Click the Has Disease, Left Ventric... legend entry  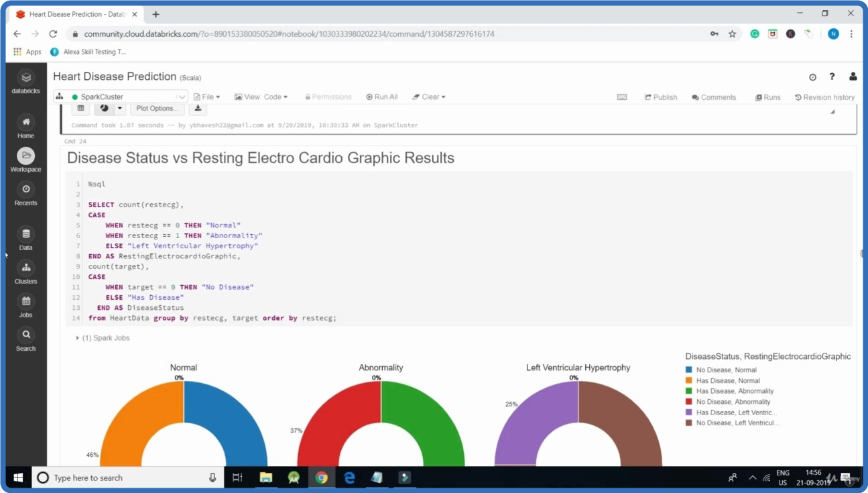pos(731,413)
